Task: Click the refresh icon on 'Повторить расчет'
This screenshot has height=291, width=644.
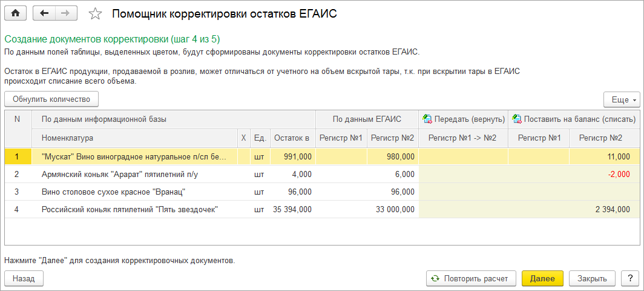Action: (435, 279)
